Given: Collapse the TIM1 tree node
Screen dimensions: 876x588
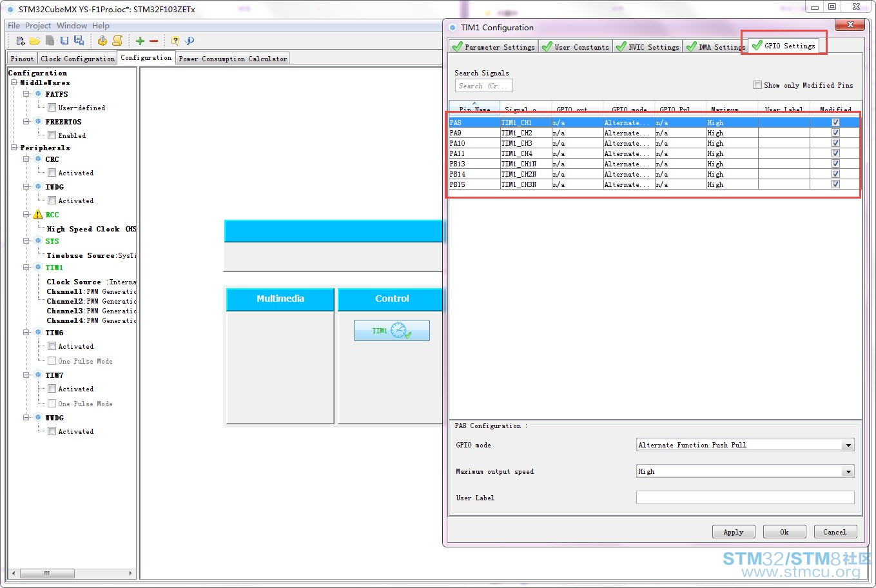Looking at the screenshot, I should pos(26,268).
